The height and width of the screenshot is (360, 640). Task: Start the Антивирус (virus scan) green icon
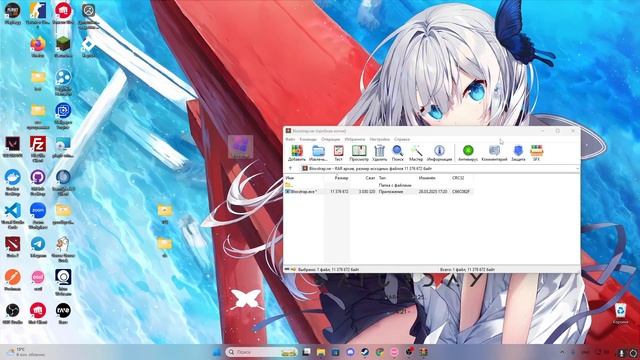point(468,153)
